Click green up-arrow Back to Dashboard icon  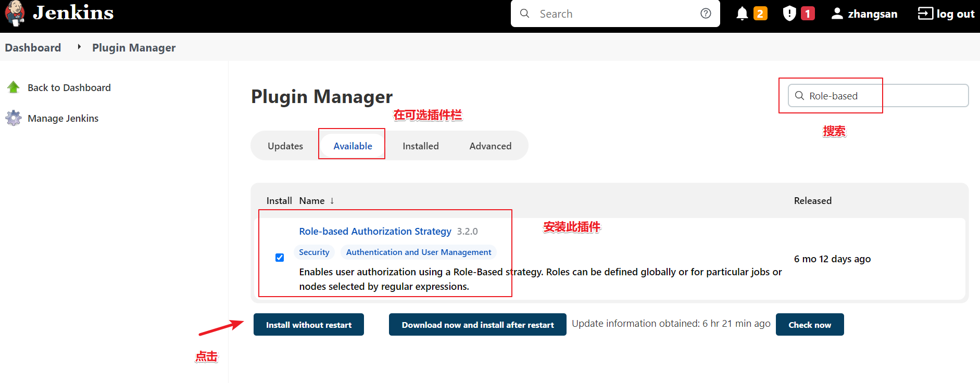(x=14, y=87)
